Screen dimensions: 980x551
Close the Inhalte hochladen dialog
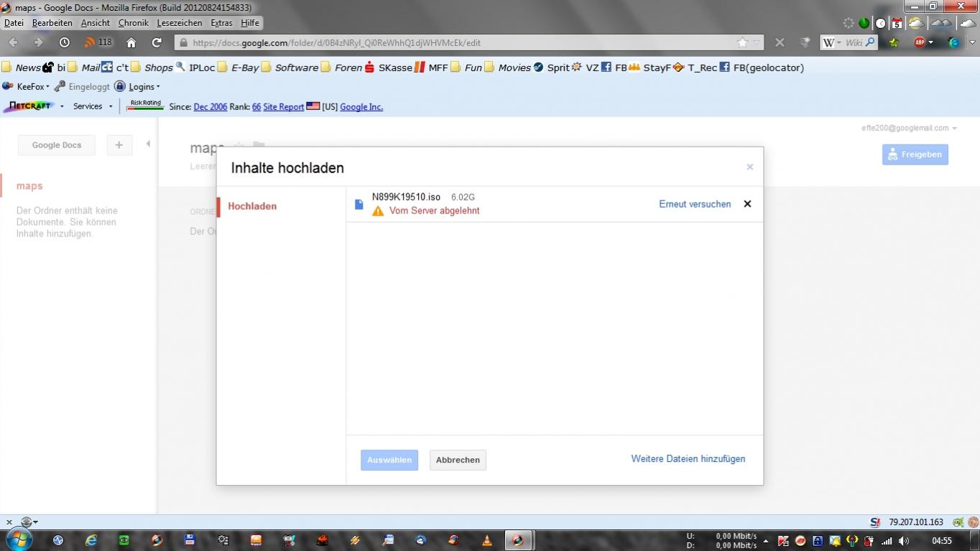749,167
